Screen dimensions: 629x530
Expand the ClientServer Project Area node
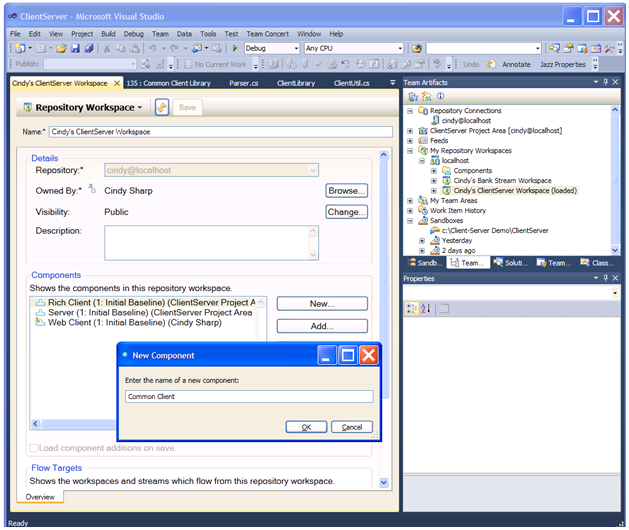[410, 131]
